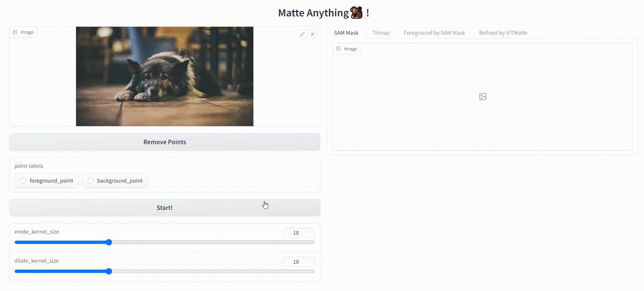This screenshot has width=644, height=291.
Task: Click the Start! button
Action: coord(165,207)
